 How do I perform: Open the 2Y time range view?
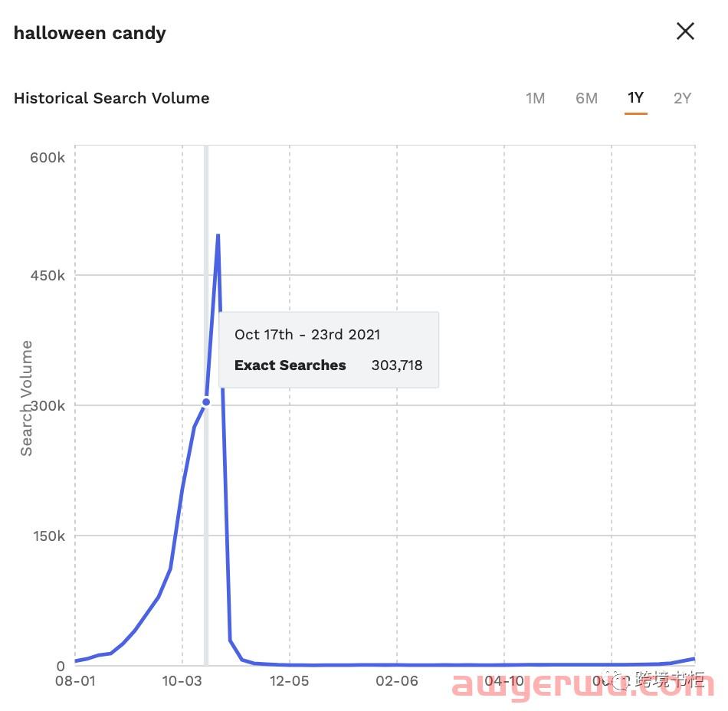[x=683, y=98]
